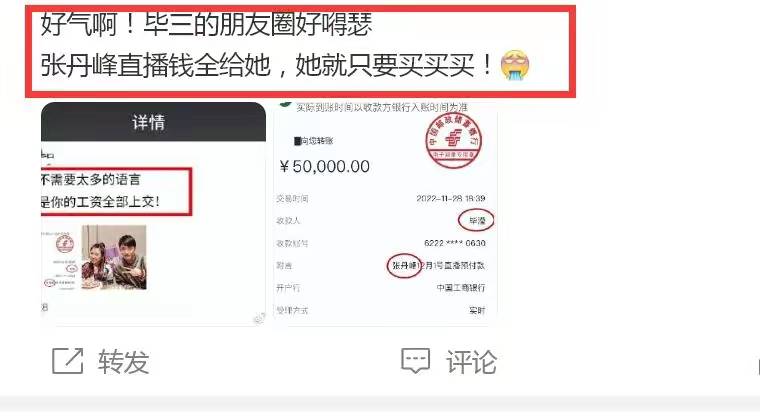Click the 详情 dark header bar

(x=153, y=122)
